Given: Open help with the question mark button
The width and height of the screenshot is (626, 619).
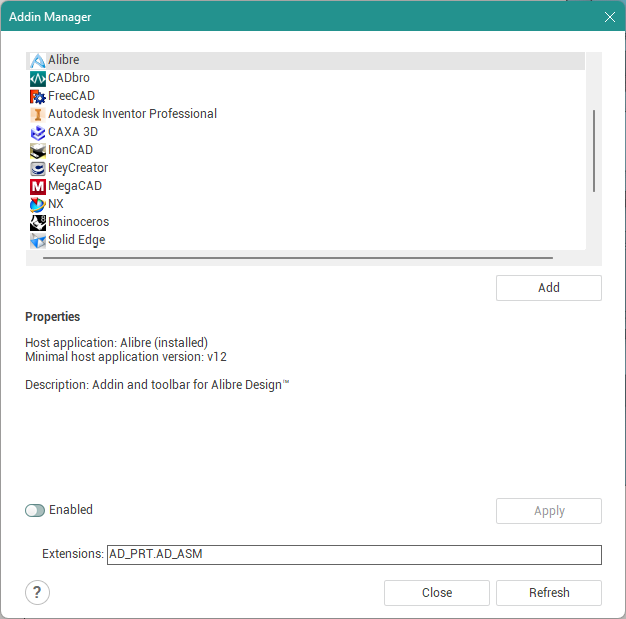Looking at the screenshot, I should point(38,592).
